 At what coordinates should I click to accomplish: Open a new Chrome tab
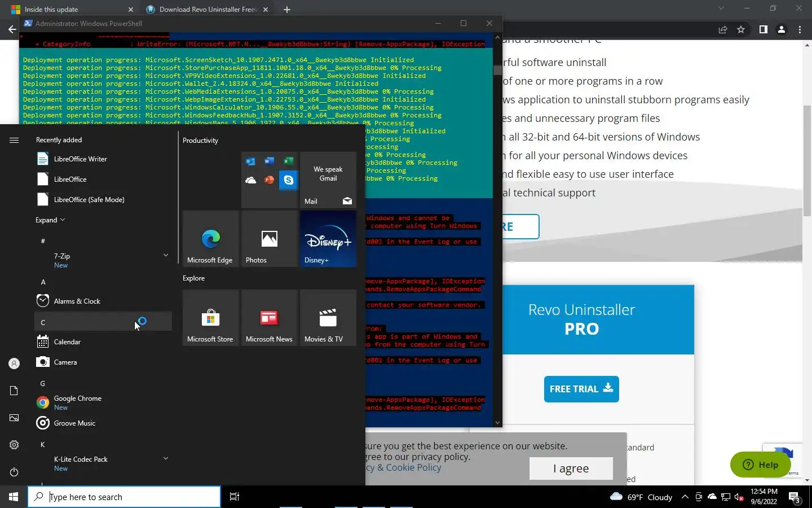286,10
